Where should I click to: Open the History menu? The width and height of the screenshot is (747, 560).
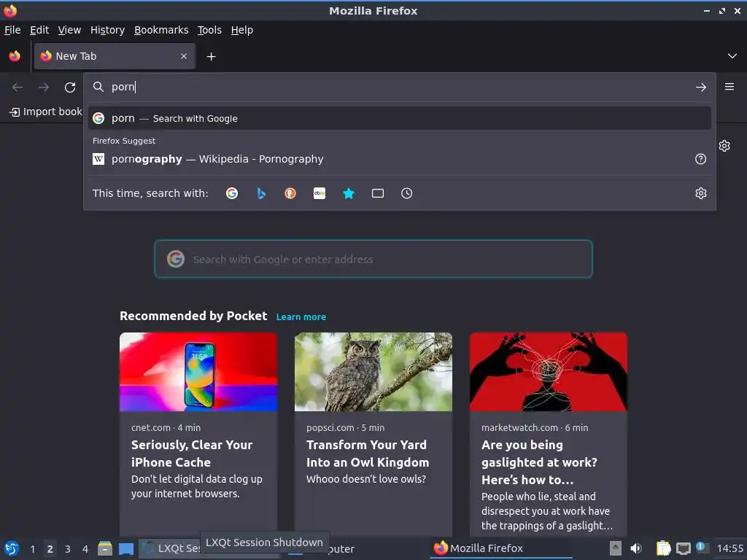[108, 30]
